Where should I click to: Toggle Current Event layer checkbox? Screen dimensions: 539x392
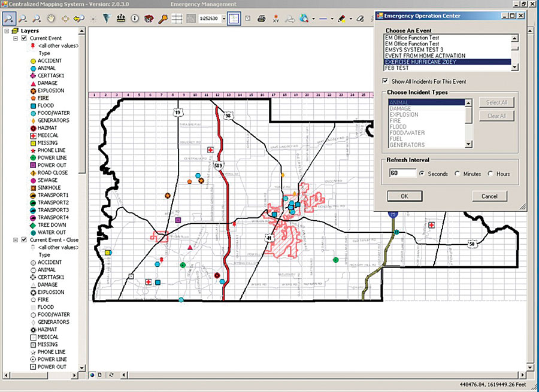pyautogui.click(x=24, y=38)
